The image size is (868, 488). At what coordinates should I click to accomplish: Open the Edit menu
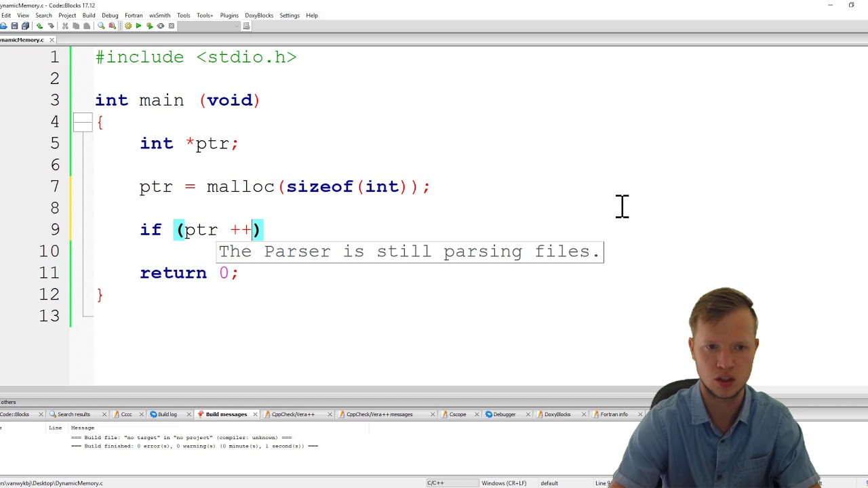[5, 15]
